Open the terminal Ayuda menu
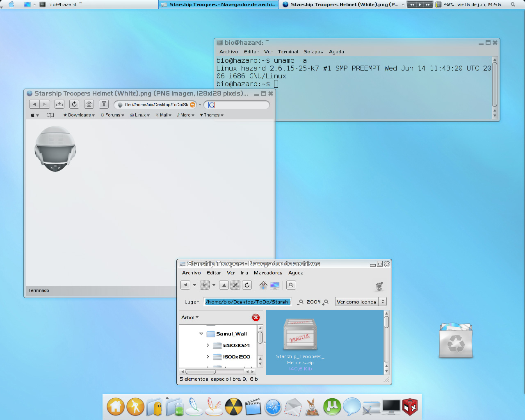525x420 pixels. [336, 52]
